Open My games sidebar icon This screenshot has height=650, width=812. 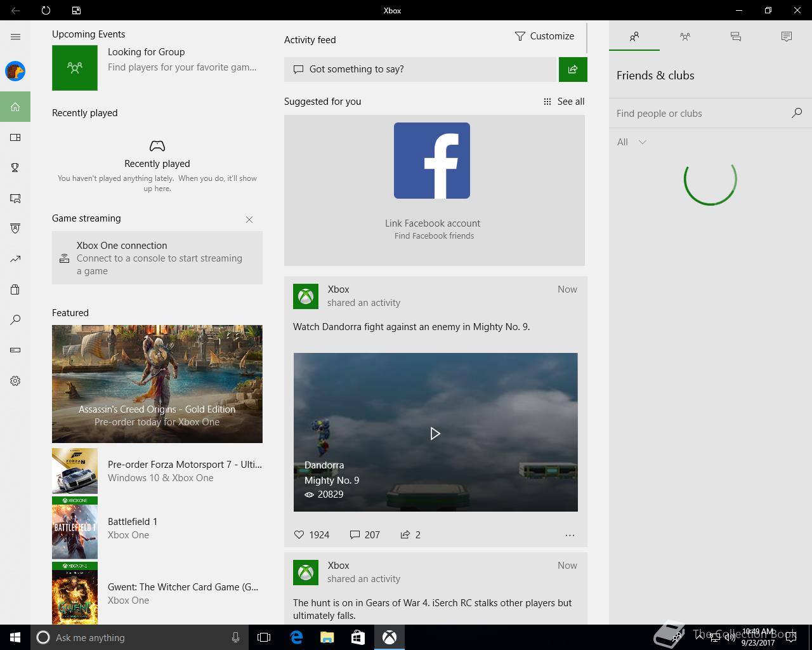[15, 137]
